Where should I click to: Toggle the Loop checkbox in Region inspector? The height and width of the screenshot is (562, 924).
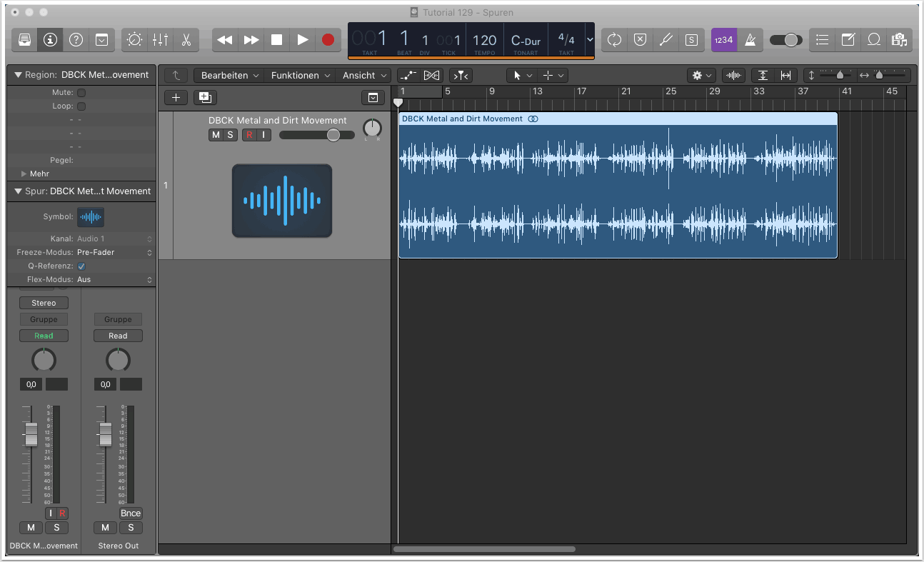(81, 106)
